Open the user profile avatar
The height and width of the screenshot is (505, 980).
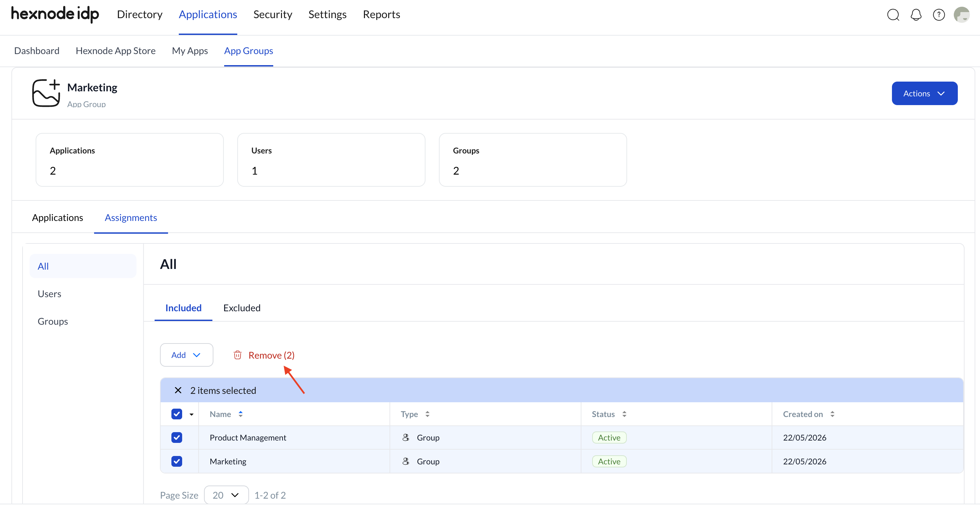pyautogui.click(x=962, y=15)
